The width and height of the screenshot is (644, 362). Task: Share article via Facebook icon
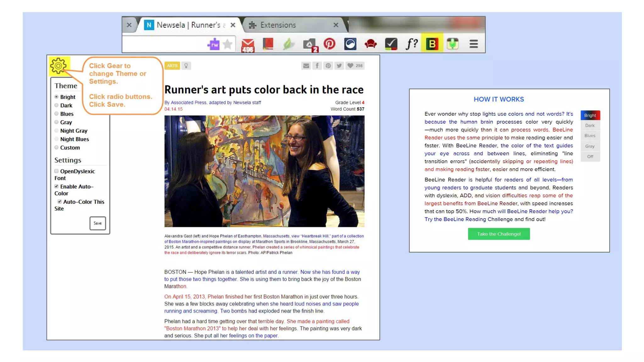pyautogui.click(x=317, y=66)
